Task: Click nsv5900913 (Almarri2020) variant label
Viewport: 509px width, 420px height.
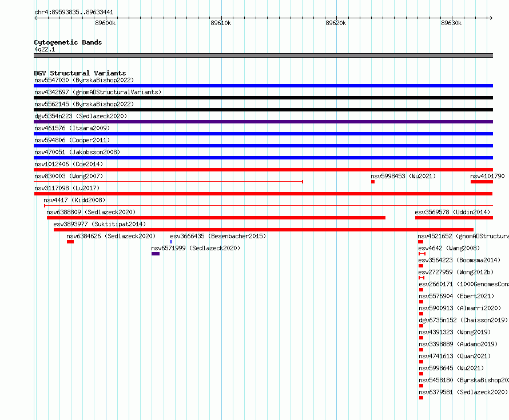Action: click(460, 308)
